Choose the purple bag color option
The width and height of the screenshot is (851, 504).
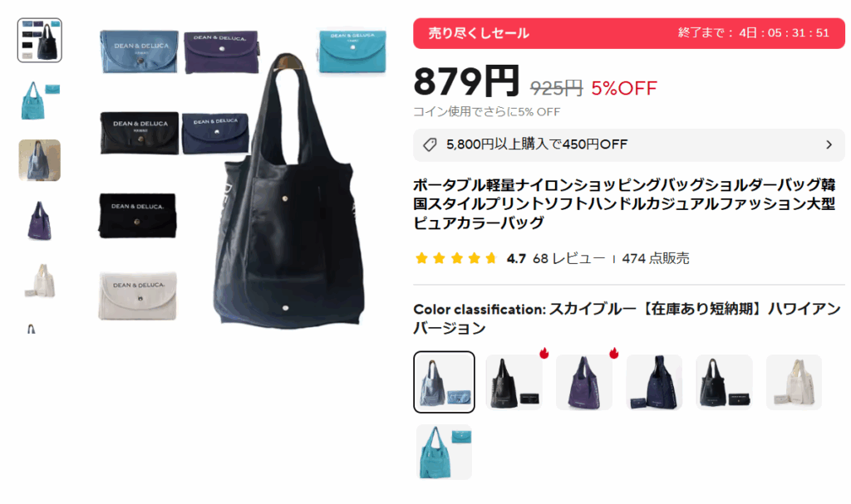click(584, 382)
